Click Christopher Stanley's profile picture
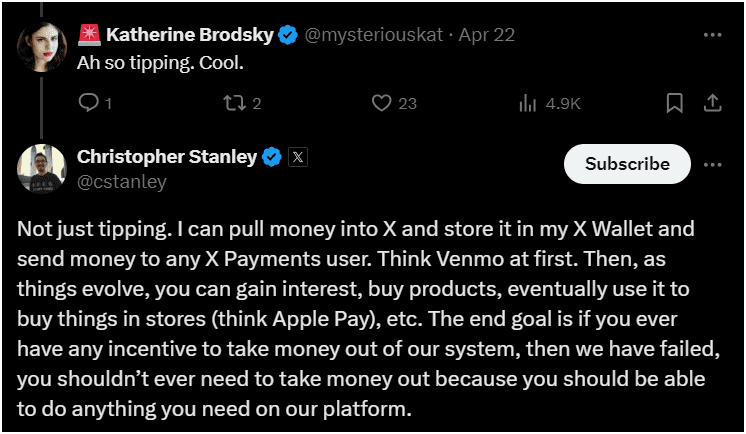This screenshot has height=434, width=746. pos(41,168)
